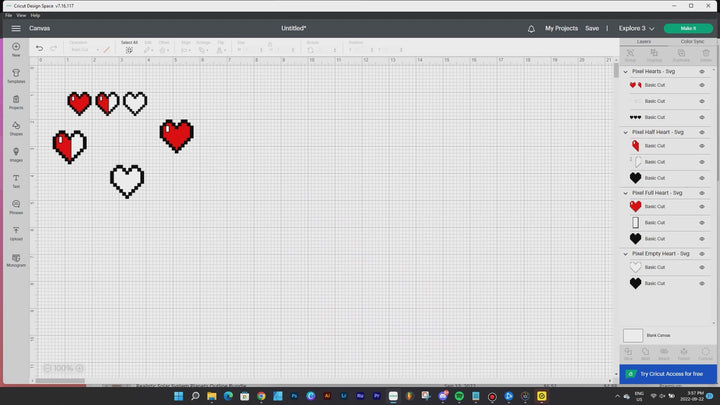Viewport: 720px width, 405px height.
Task: Switch to the Color Sync tab
Action: pos(691,42)
